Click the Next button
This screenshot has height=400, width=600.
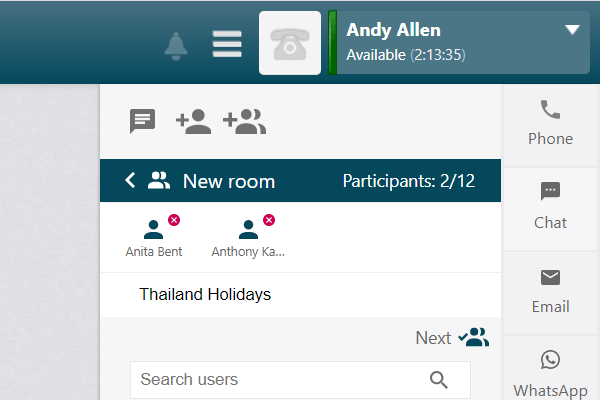pos(452,338)
